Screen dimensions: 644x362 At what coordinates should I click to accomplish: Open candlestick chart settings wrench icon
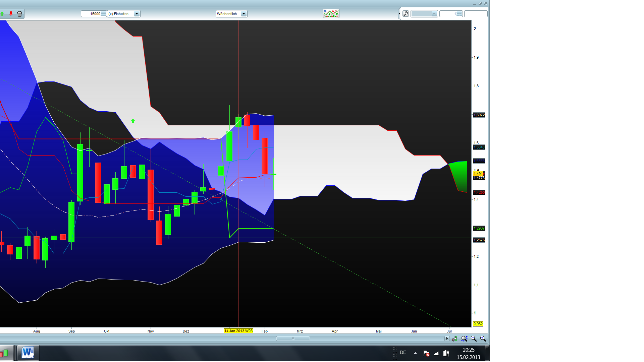pos(455,339)
